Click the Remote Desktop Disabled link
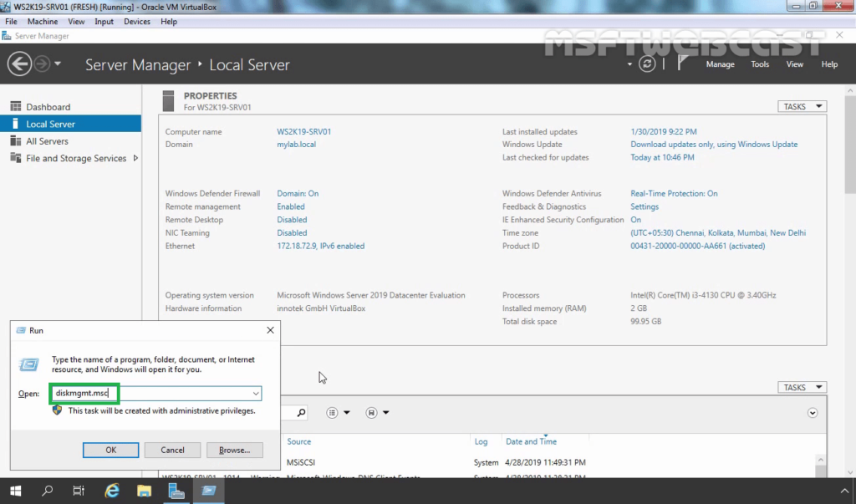The height and width of the screenshot is (504, 856). (292, 220)
